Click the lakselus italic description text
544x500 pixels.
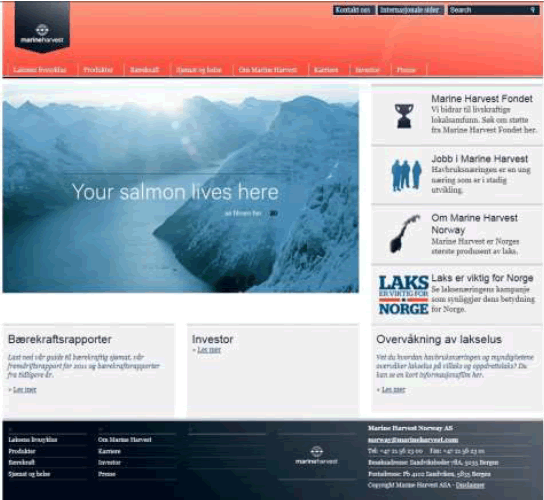click(x=455, y=366)
